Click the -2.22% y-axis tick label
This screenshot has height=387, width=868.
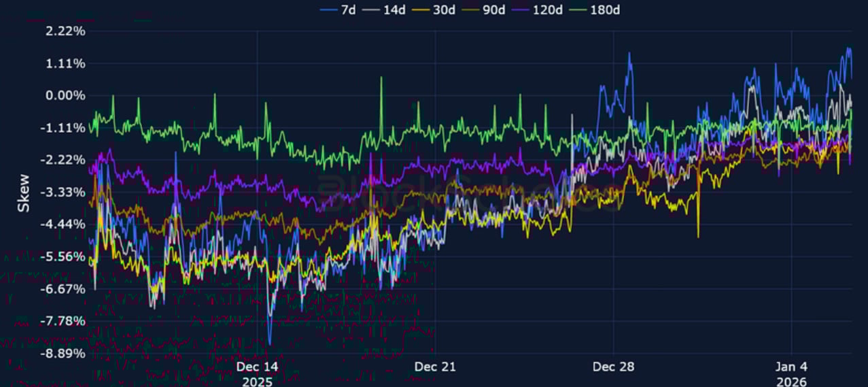click(x=64, y=160)
